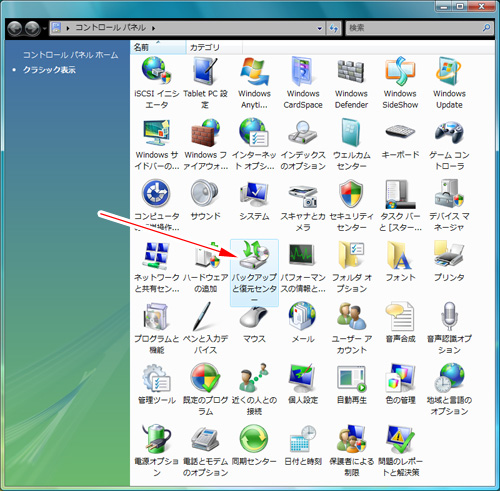Open プログラムと機能 icon

pyautogui.click(x=156, y=316)
